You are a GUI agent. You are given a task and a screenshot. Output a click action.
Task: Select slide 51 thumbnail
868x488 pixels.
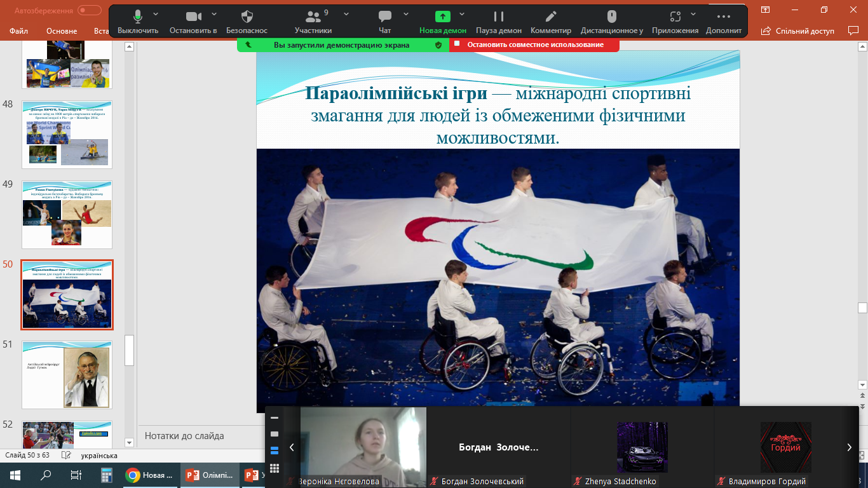pos(67,374)
